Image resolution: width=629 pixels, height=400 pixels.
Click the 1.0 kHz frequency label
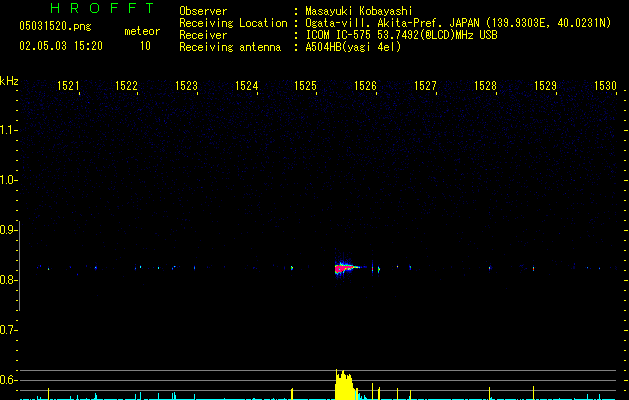click(8, 181)
